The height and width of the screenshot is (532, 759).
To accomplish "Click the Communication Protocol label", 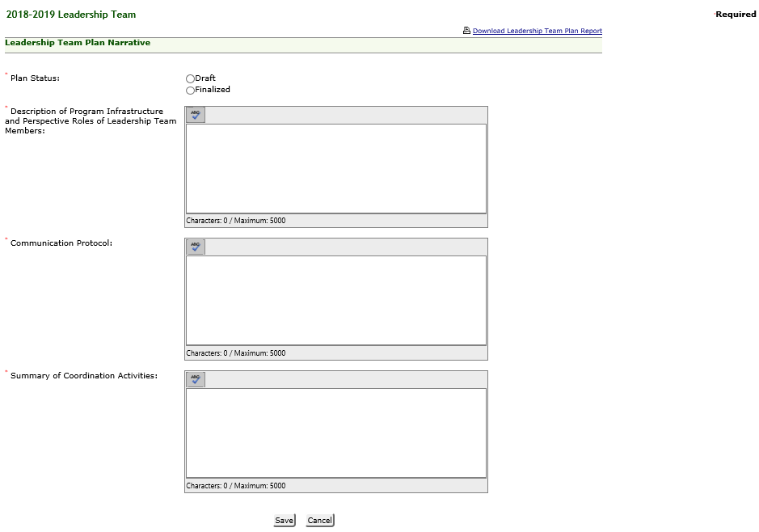I will tap(61, 243).
